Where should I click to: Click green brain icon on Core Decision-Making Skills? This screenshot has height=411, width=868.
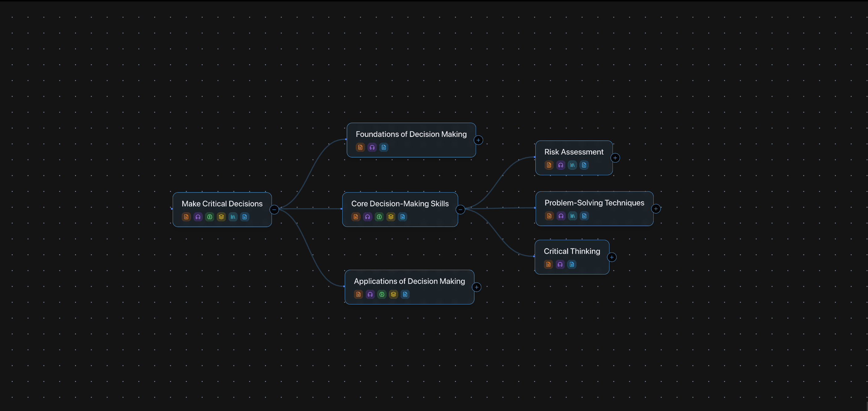379,217
